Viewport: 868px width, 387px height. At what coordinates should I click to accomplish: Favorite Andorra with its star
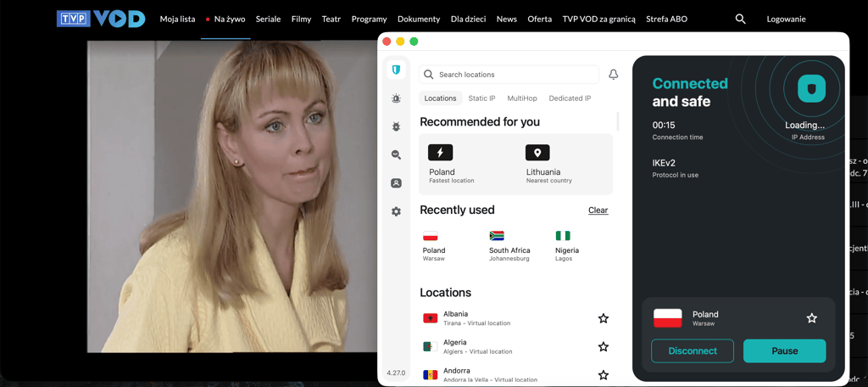(604, 375)
